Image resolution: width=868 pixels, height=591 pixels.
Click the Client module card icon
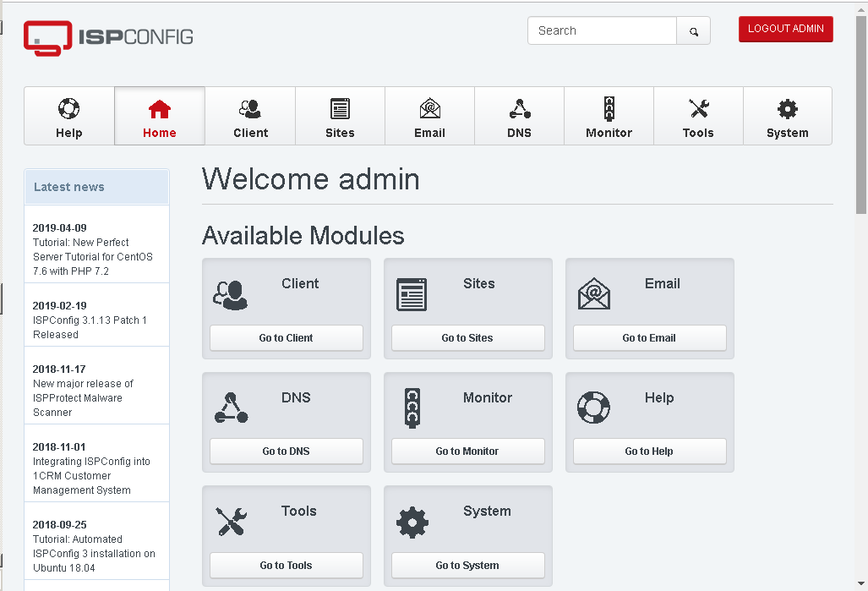point(230,295)
